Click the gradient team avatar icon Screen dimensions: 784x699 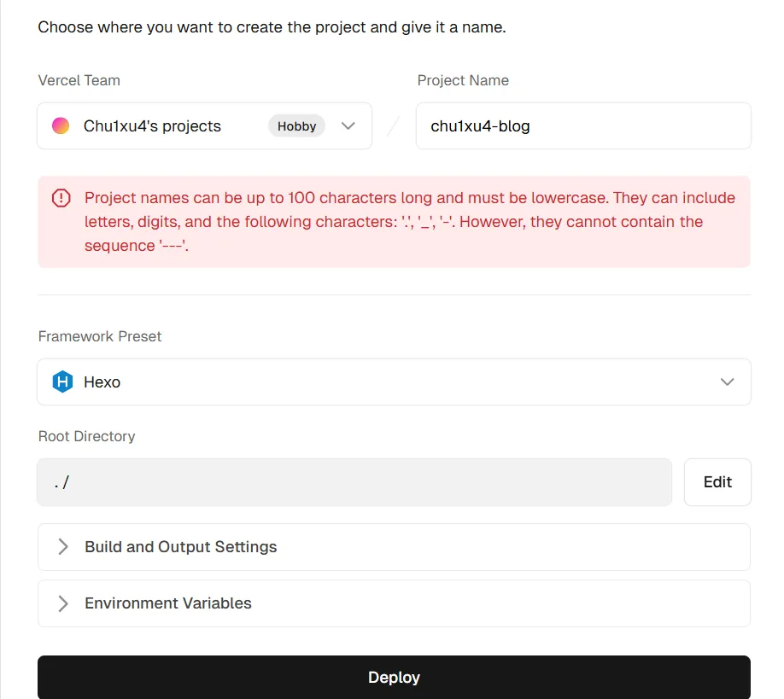click(61, 126)
